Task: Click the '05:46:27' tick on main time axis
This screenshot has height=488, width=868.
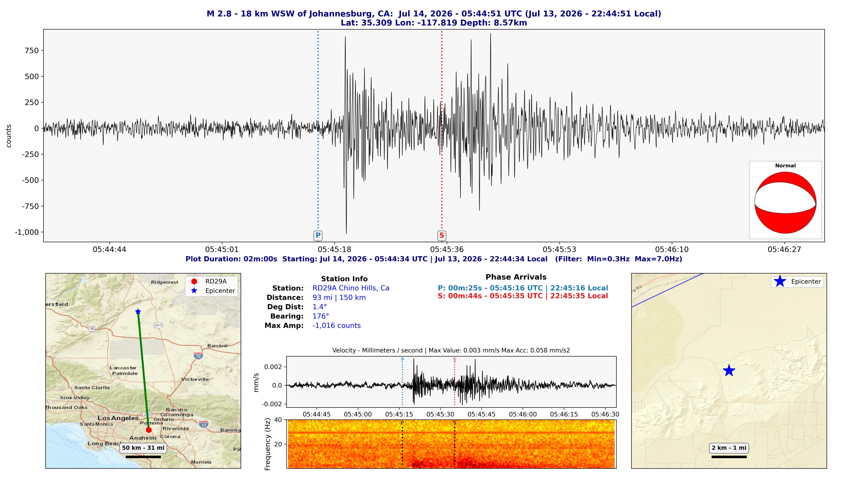Action: pos(784,250)
